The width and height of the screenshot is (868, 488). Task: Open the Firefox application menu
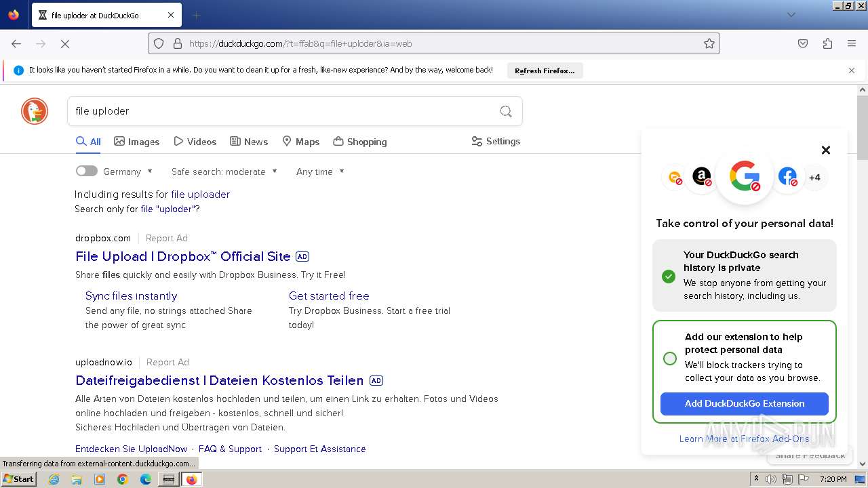[852, 43]
